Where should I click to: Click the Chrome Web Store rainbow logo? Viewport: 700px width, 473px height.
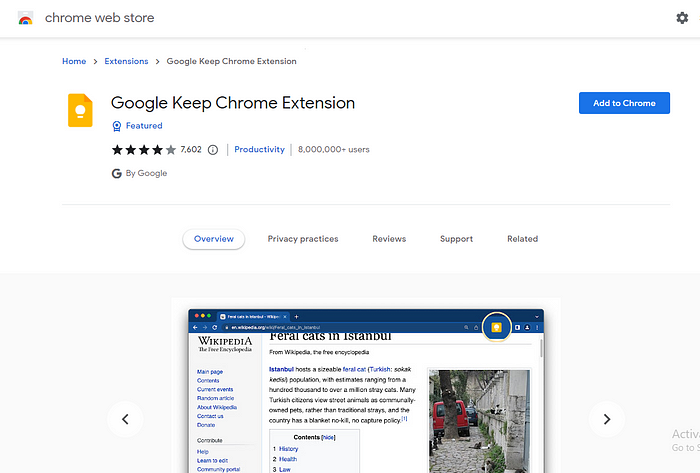click(x=25, y=18)
